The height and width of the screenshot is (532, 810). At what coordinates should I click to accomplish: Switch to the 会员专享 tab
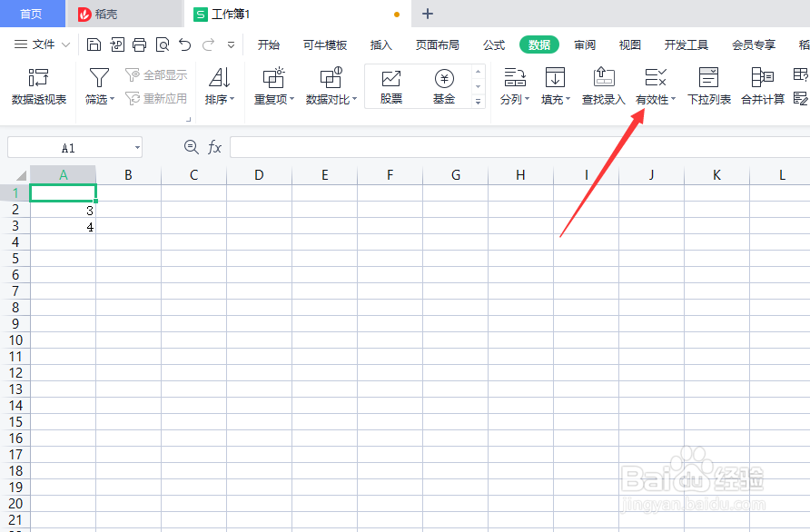pyautogui.click(x=754, y=44)
